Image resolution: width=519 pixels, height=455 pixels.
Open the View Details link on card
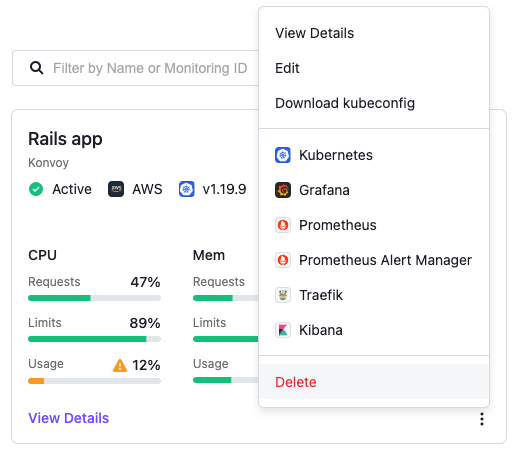point(69,418)
